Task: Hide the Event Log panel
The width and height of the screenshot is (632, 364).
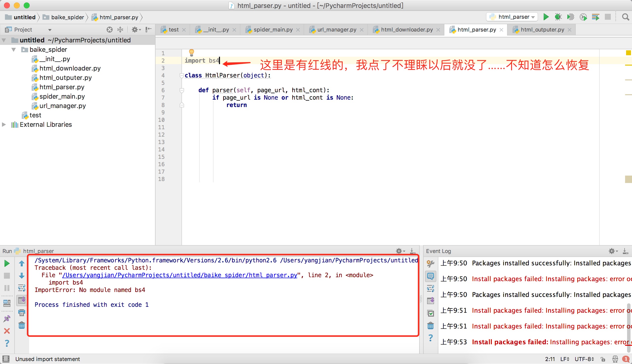Action: click(x=626, y=251)
